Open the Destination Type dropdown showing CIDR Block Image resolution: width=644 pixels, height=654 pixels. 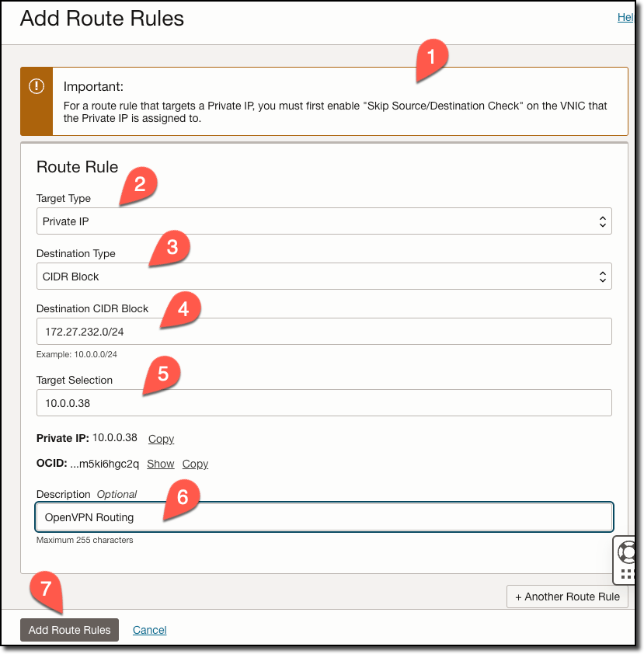point(323,276)
